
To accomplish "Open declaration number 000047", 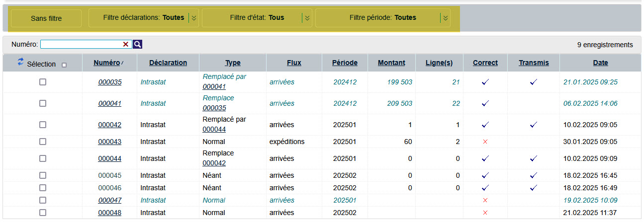I will [109, 200].
